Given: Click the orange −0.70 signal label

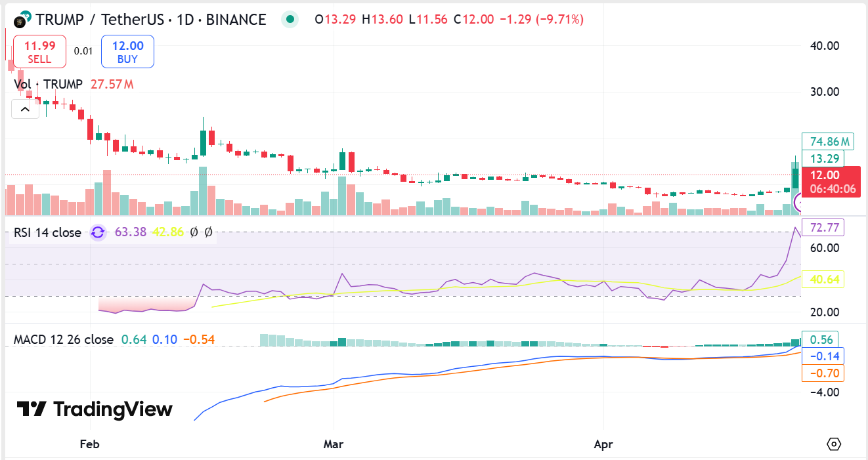Looking at the screenshot, I should click(x=823, y=373).
